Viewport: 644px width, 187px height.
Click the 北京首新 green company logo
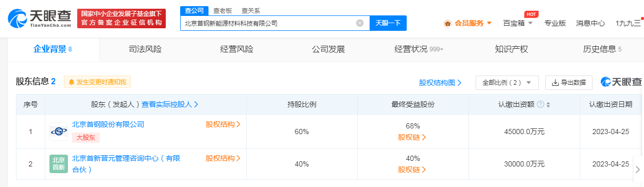(58, 164)
